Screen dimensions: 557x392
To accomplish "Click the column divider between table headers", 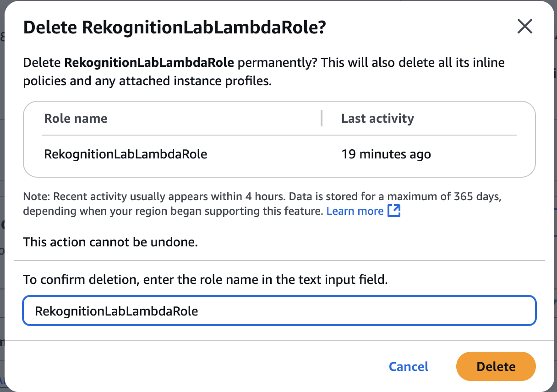I will point(322,118).
